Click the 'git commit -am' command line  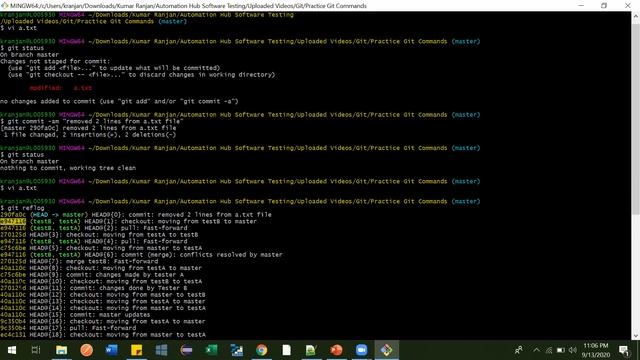point(92,121)
